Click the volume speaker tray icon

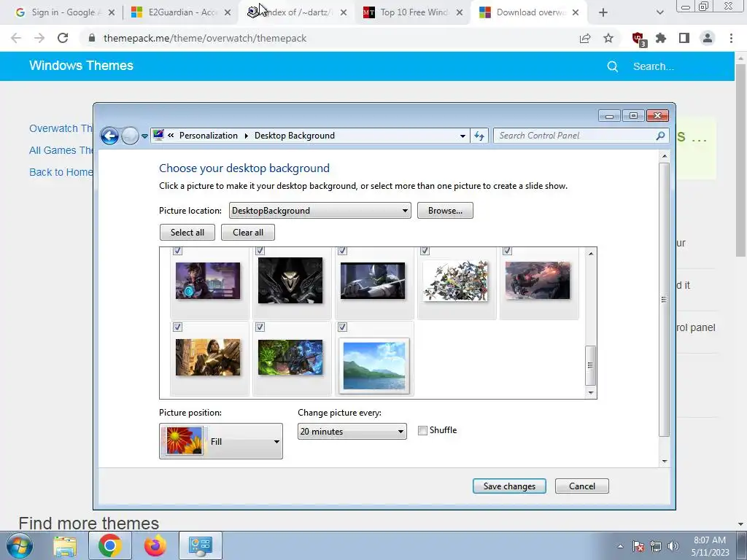(673, 547)
